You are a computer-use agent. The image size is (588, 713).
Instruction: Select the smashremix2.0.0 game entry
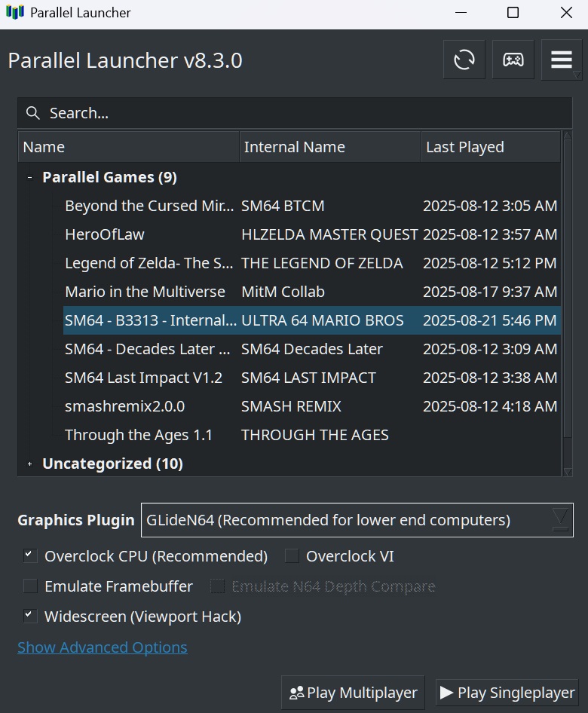pos(125,406)
